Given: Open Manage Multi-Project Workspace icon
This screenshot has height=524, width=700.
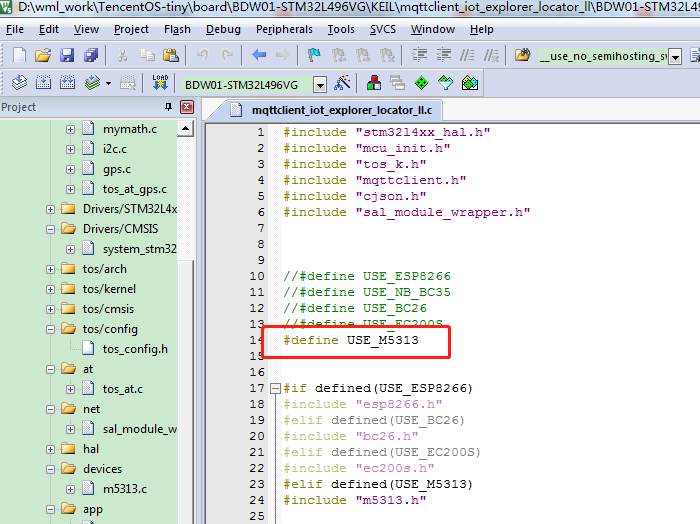Looking at the screenshot, I should coord(397,83).
